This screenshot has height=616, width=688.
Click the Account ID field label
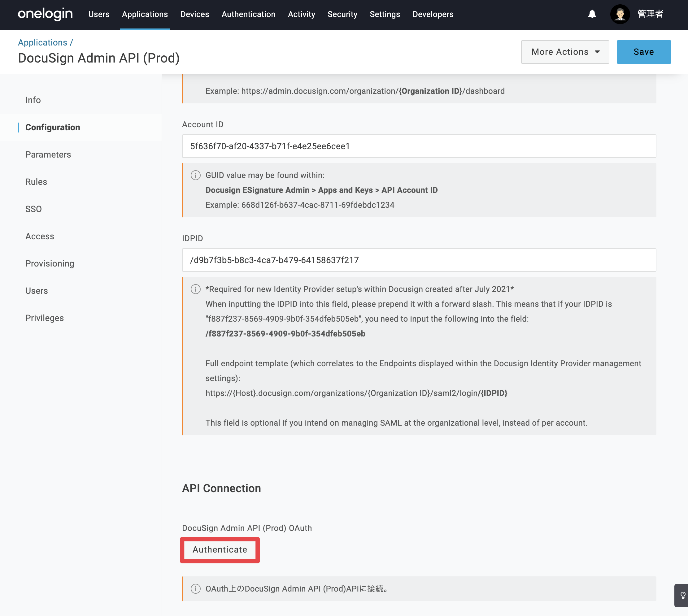tap(202, 124)
